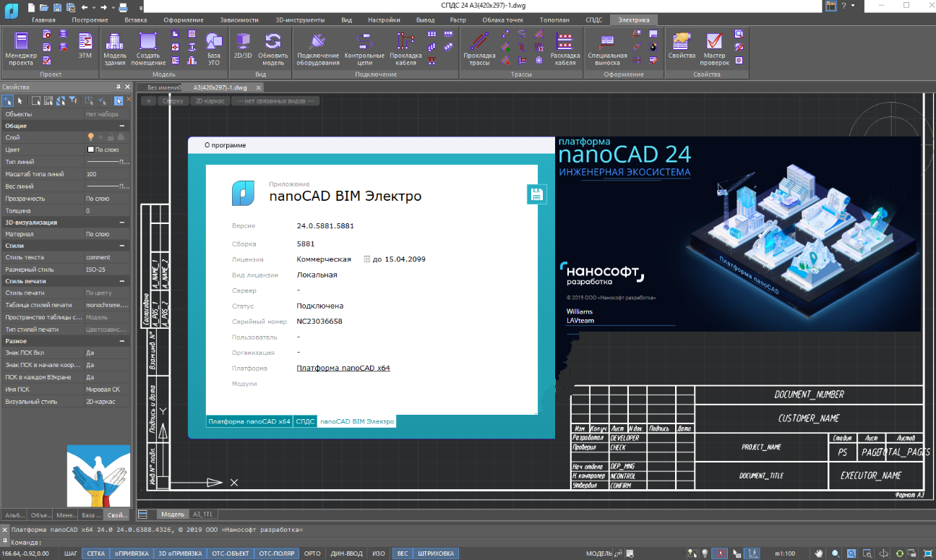The height and width of the screenshot is (560, 936).
Task: Close the A3(420x297)-1.dwg document tab
Action: pos(259,87)
